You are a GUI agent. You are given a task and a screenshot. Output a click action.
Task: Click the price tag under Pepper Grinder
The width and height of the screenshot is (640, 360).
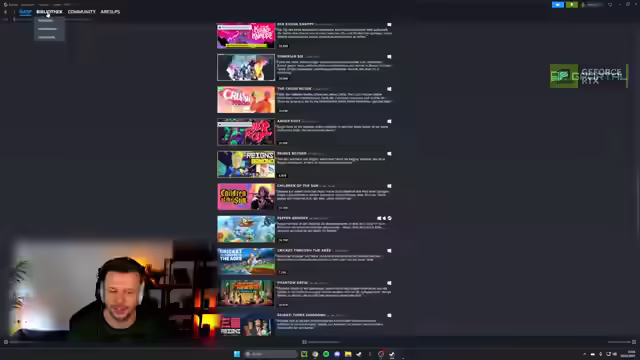283,240
